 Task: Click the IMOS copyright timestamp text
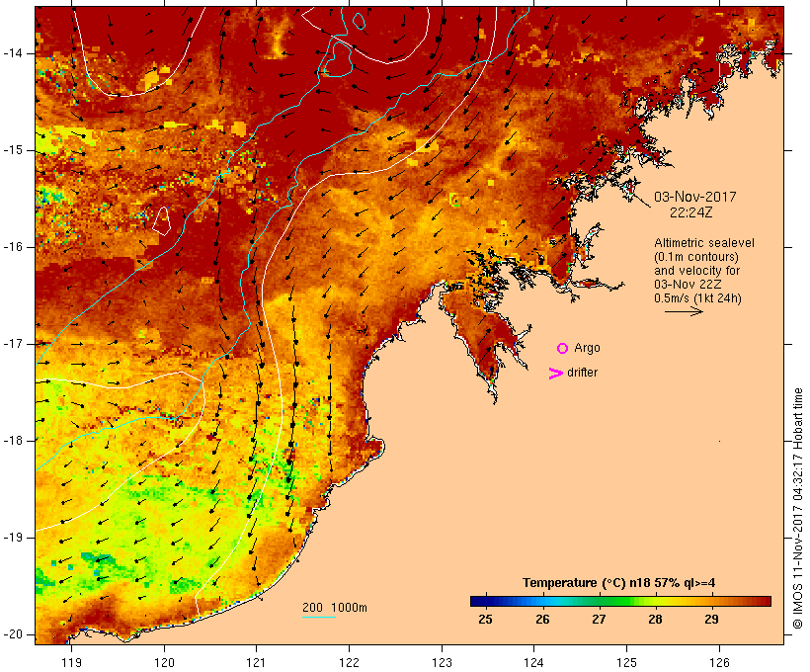click(x=798, y=509)
